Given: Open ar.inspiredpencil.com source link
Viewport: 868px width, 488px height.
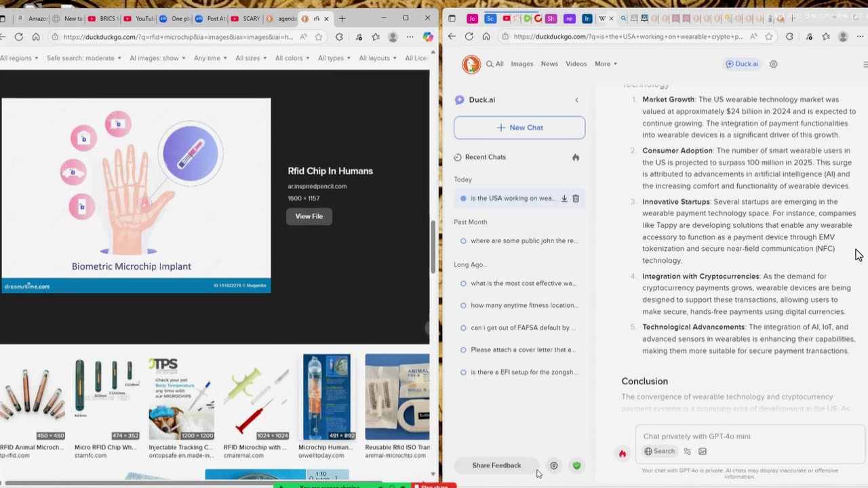Looking at the screenshot, I should (x=317, y=186).
